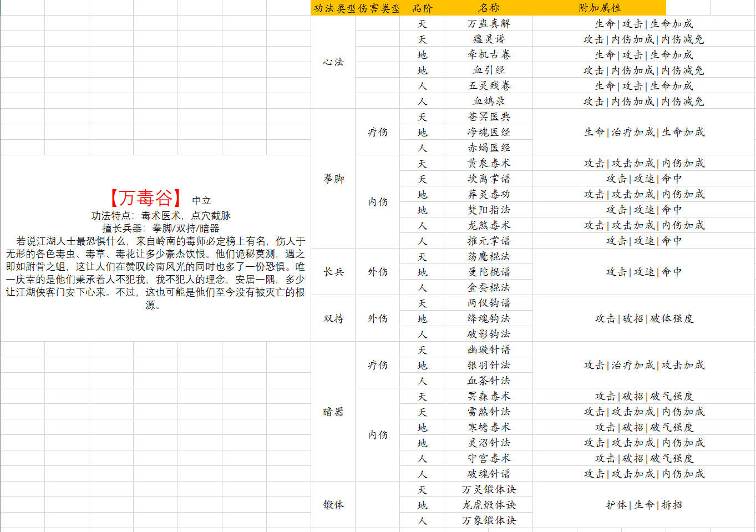Click the merged 双持 type cell
The width and height of the screenshot is (756, 532).
click(333, 318)
